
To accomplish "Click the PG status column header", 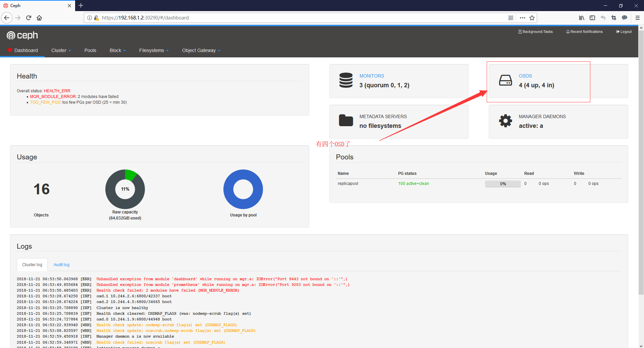I will pyautogui.click(x=407, y=173).
